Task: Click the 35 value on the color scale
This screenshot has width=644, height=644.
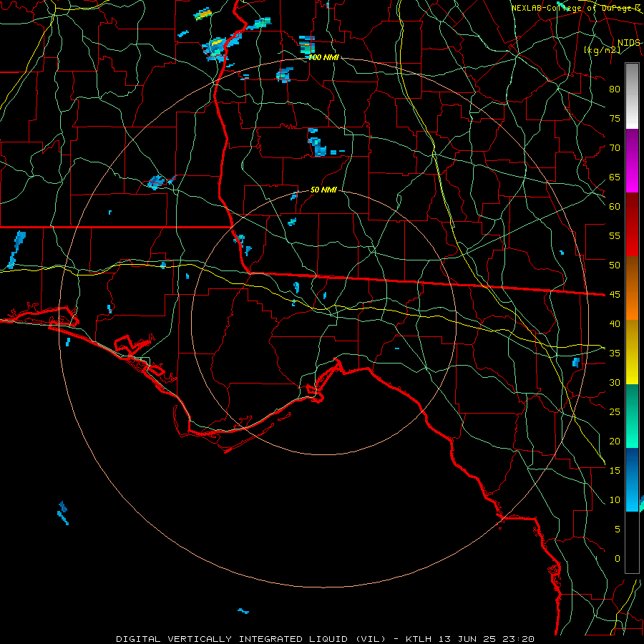Action: pos(615,353)
